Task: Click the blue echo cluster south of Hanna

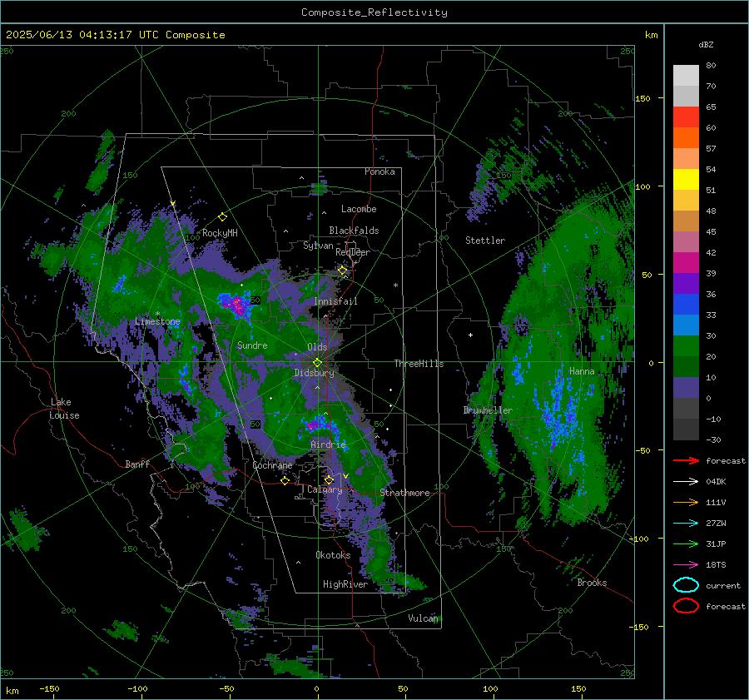Action: [560, 415]
